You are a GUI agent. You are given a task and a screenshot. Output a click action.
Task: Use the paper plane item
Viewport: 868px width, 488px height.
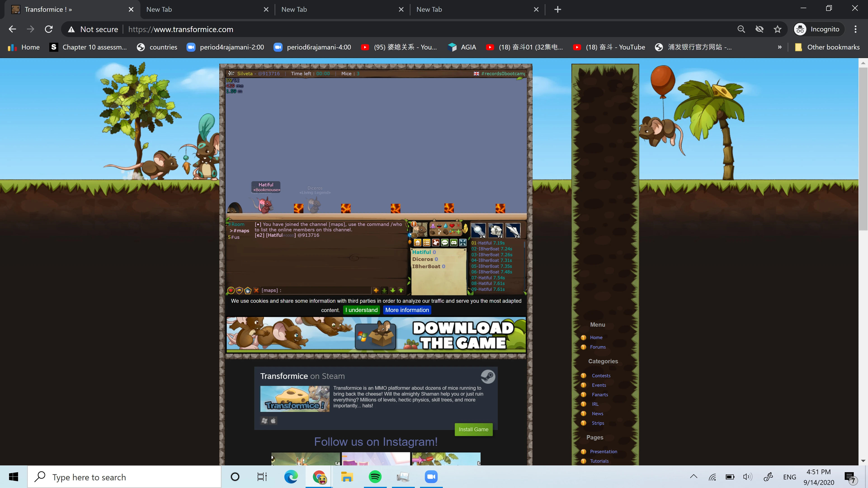(x=513, y=230)
